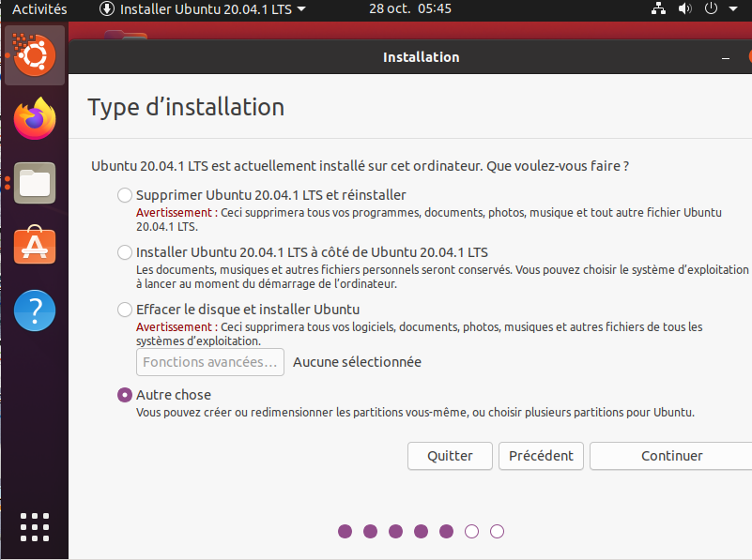Click the Quitter button

(x=450, y=456)
